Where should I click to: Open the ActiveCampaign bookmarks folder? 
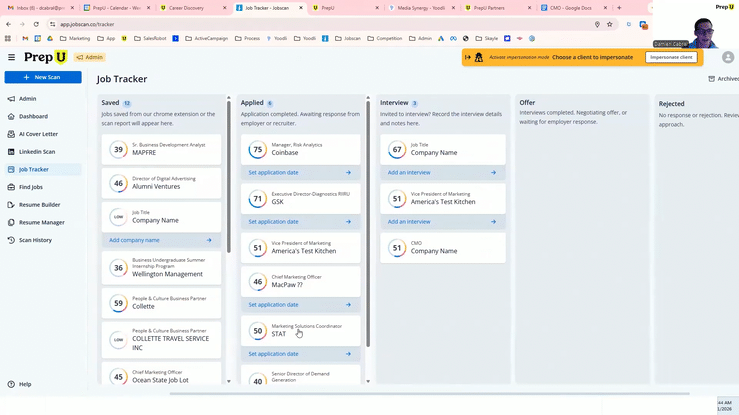coord(208,39)
